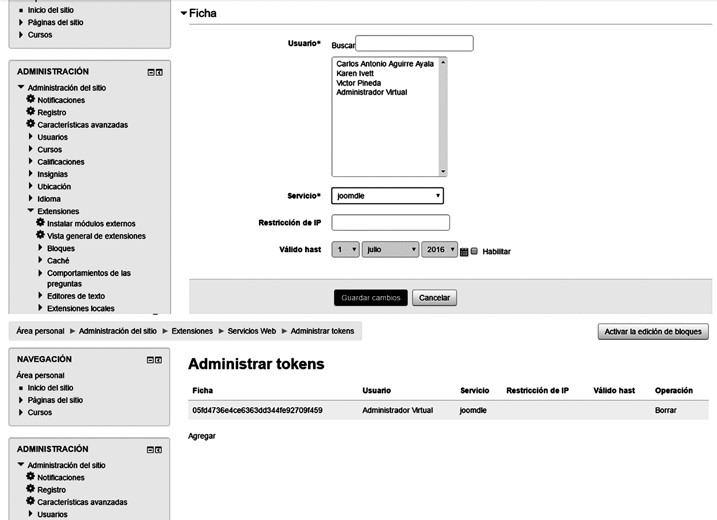717x520 pixels.
Task: Open the year dropdown showing 2016
Action: tap(439, 249)
